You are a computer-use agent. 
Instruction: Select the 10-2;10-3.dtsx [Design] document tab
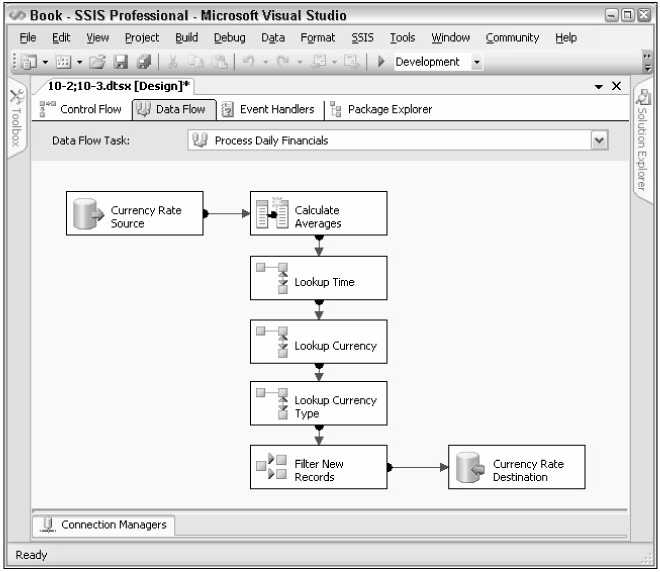118,86
